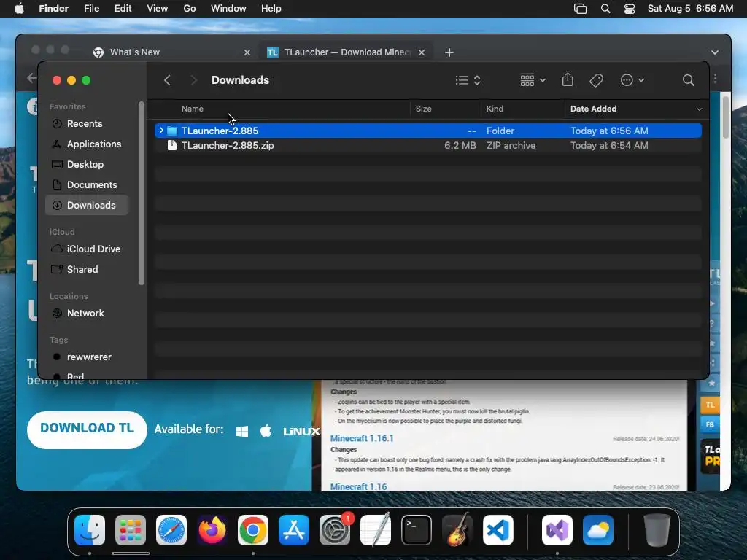747x560 pixels.
Task: Click the Share icon in Finder toolbar
Action: tap(568, 79)
